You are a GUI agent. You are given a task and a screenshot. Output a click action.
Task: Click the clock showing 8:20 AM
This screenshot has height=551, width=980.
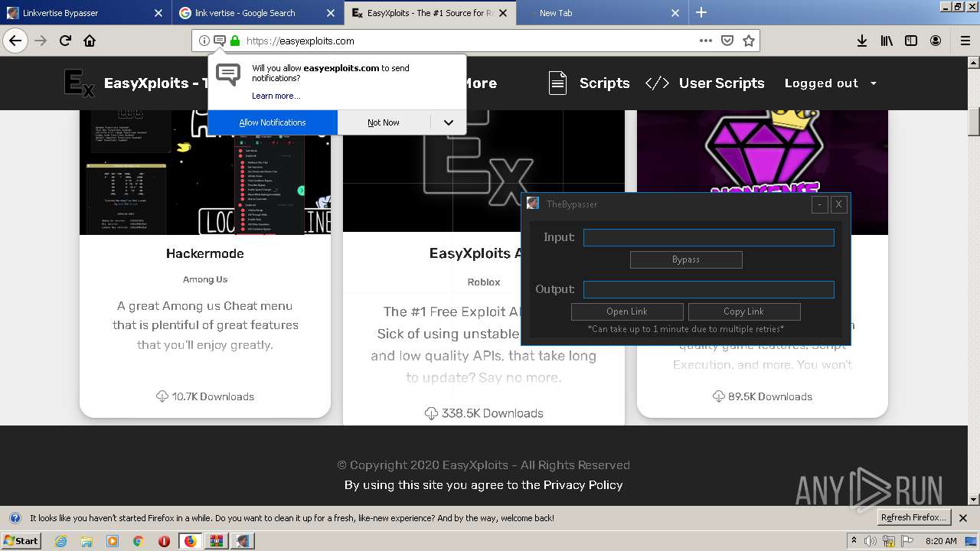(941, 541)
